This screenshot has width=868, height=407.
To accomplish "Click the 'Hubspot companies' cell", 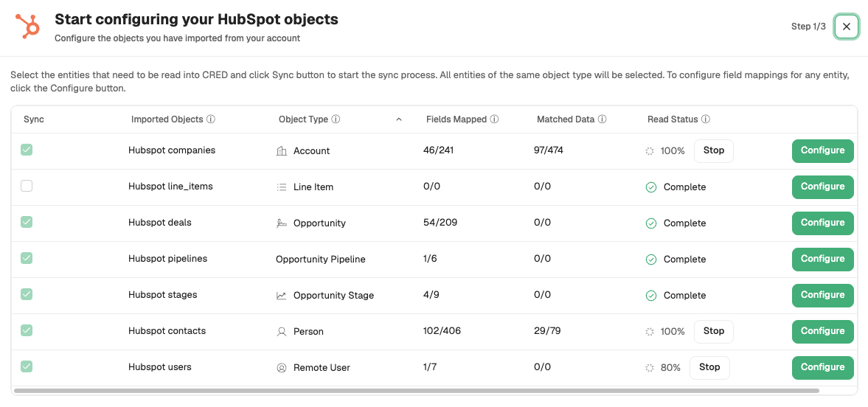I will pyautogui.click(x=172, y=150).
